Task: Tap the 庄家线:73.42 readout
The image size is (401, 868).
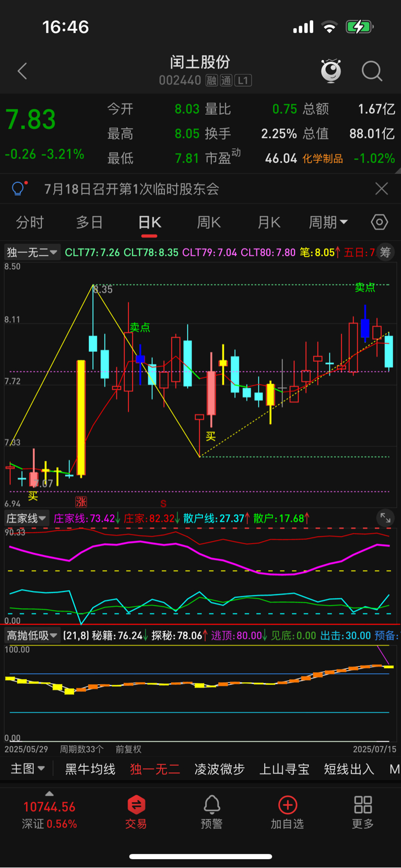Action: [x=87, y=518]
